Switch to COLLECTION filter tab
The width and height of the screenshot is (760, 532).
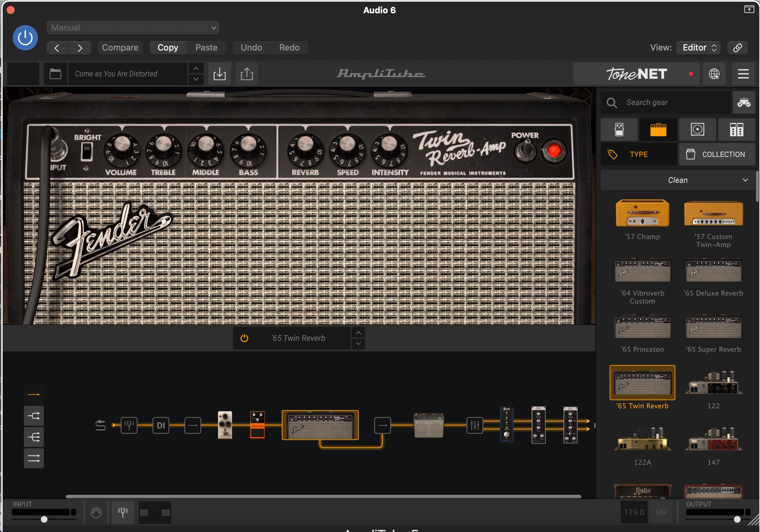pos(717,154)
